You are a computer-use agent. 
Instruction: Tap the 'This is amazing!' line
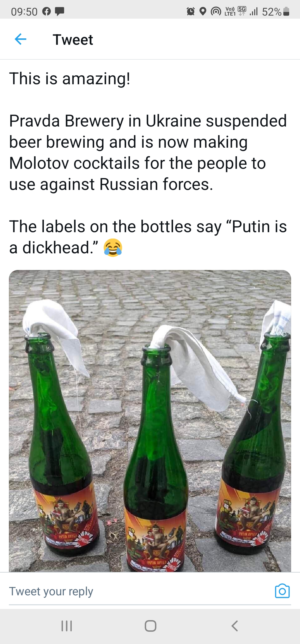pos(70,78)
